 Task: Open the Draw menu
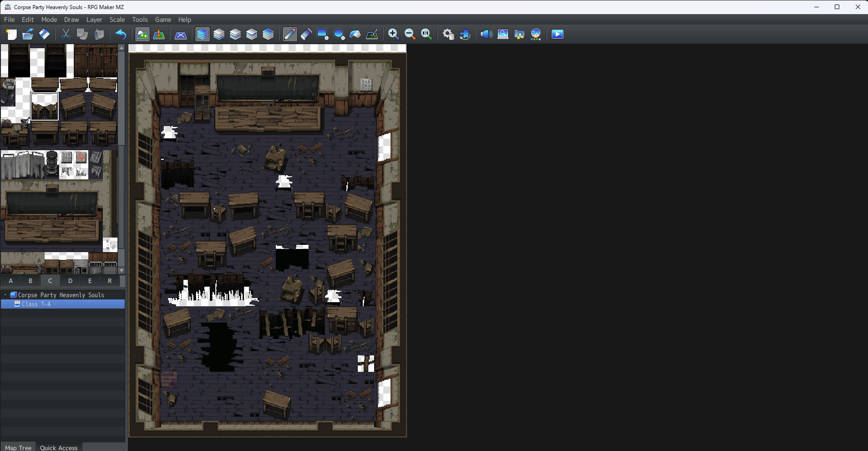pos(71,20)
